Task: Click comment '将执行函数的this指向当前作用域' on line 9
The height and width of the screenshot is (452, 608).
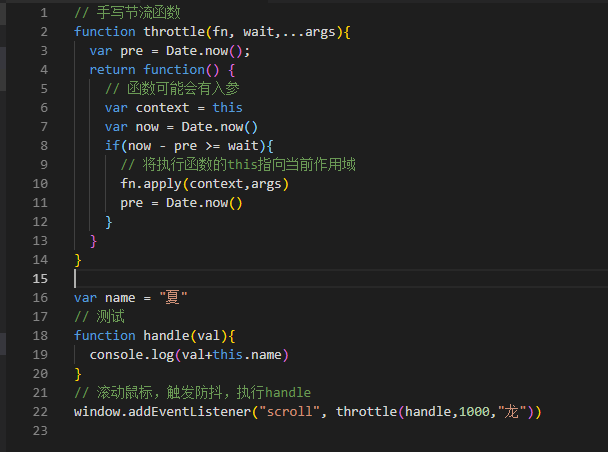Action: click(x=249, y=165)
